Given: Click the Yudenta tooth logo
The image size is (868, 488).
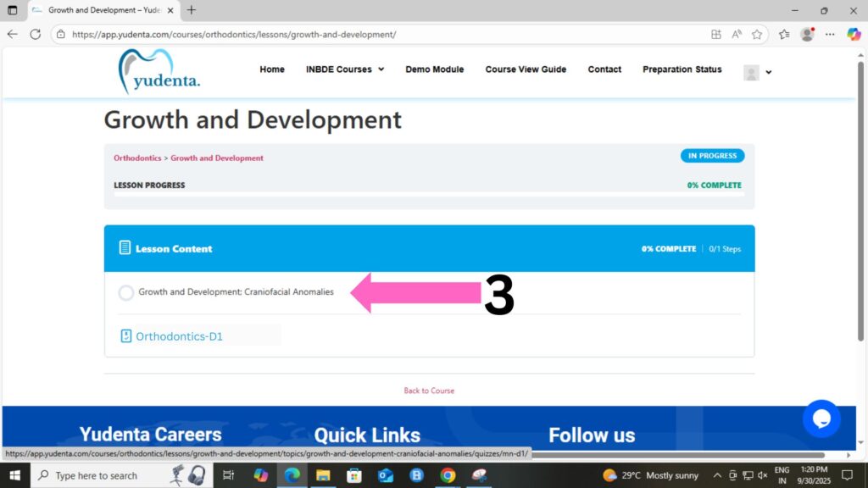Looking at the screenshot, I should coord(159,70).
